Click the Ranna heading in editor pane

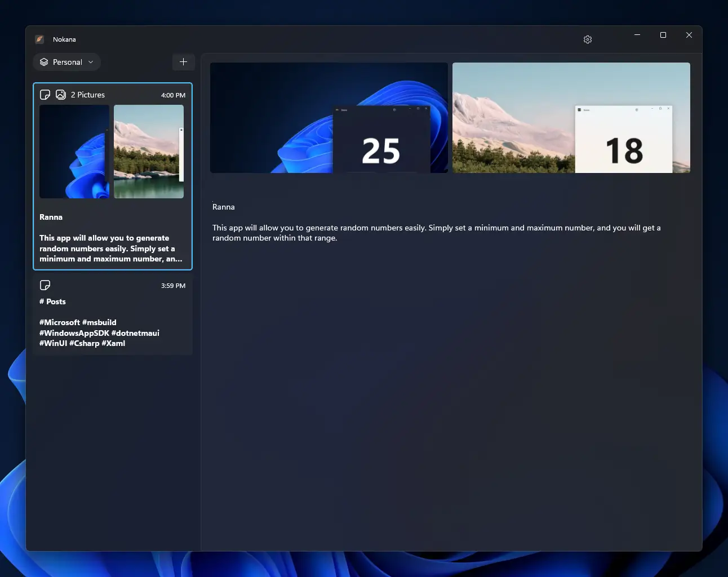(x=224, y=207)
